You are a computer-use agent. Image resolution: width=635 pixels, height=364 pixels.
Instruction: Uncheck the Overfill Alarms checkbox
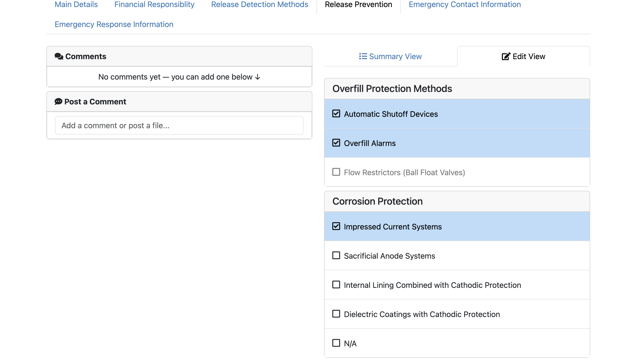click(x=336, y=143)
